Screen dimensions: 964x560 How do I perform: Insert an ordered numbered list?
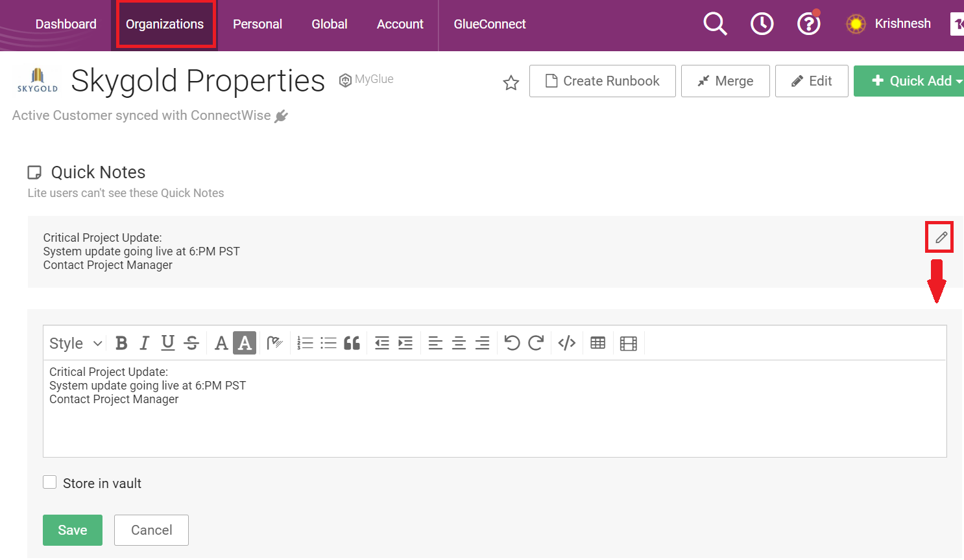305,343
